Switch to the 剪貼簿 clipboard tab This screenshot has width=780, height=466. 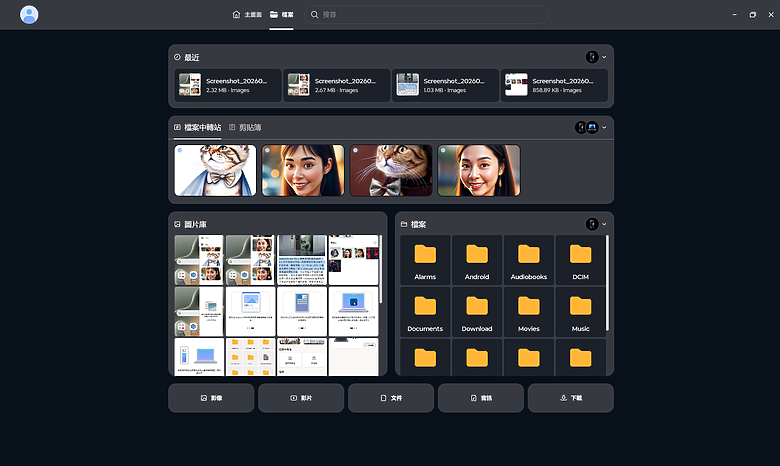pos(245,128)
